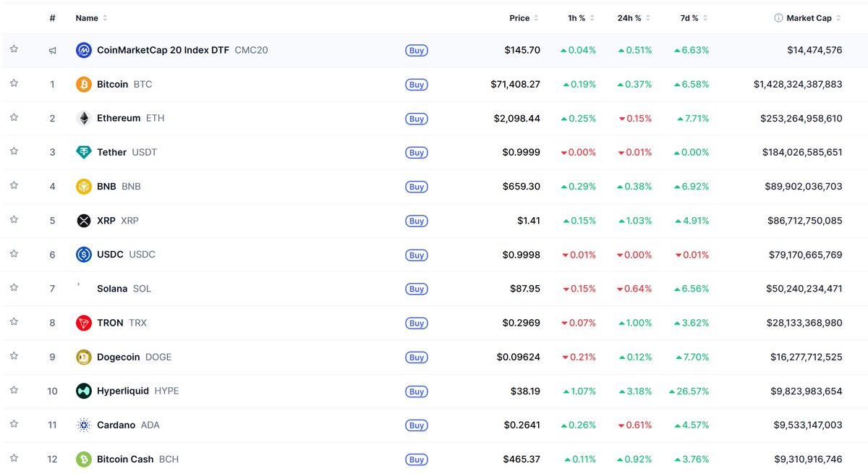Toggle Bitcoin Cash BCH watchlist star
The width and height of the screenshot is (868, 474).
(x=14, y=457)
